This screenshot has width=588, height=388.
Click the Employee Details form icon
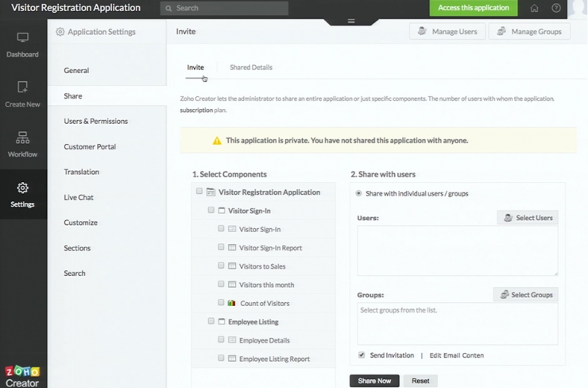tap(232, 340)
